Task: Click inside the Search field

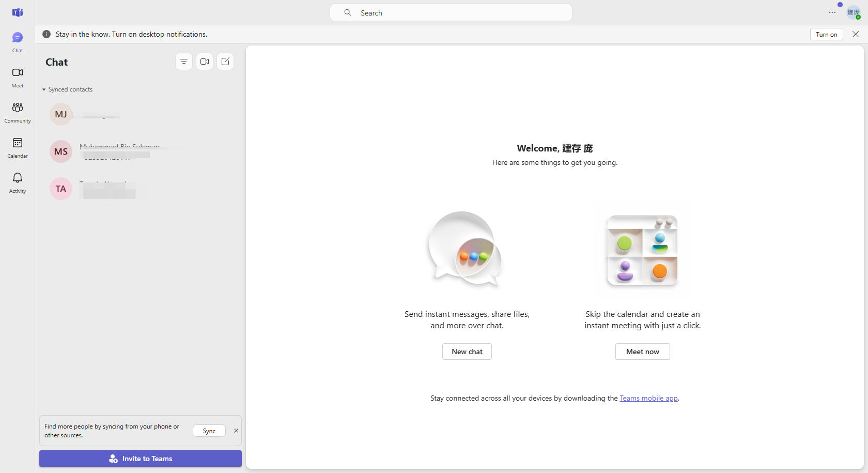Action: pyautogui.click(x=450, y=12)
